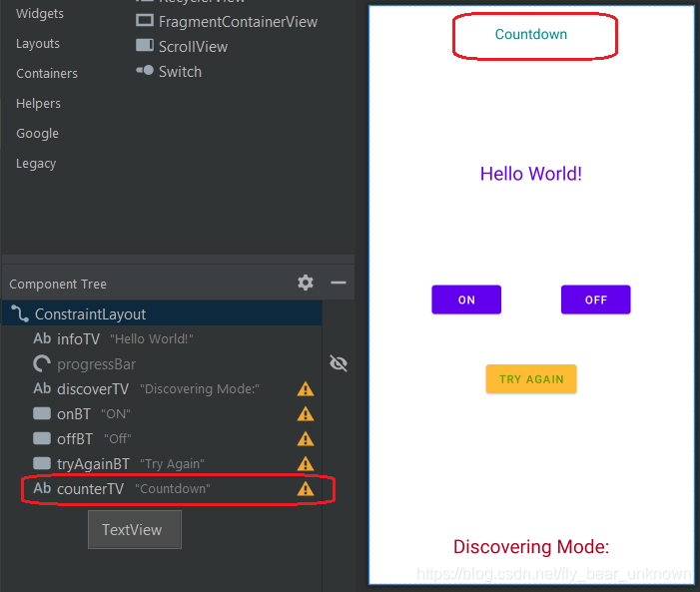Click the ConstraintLayout icon in tree
The image size is (700, 592).
click(x=20, y=313)
